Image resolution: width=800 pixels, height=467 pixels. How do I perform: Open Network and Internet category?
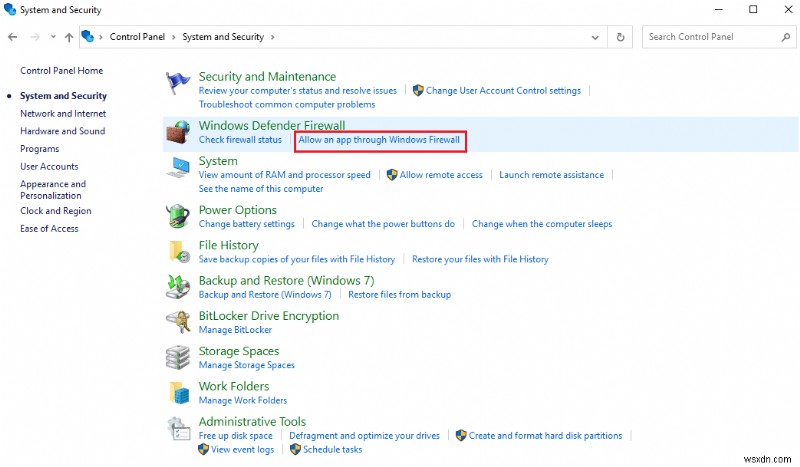[x=63, y=114]
